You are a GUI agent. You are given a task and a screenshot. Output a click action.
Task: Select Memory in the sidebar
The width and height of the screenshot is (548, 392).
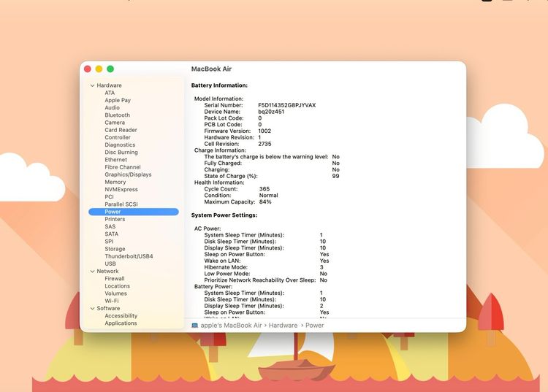pyautogui.click(x=115, y=182)
